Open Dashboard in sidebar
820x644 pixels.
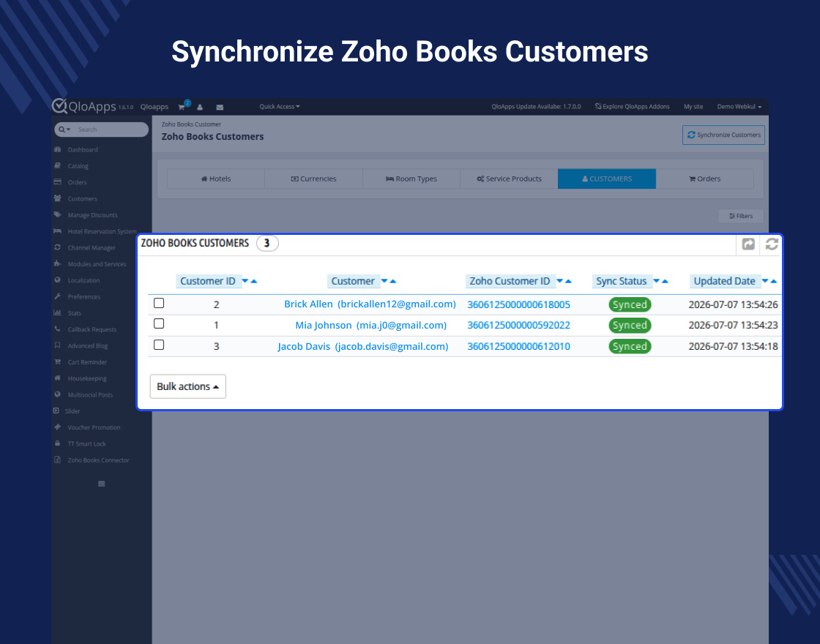(83, 149)
